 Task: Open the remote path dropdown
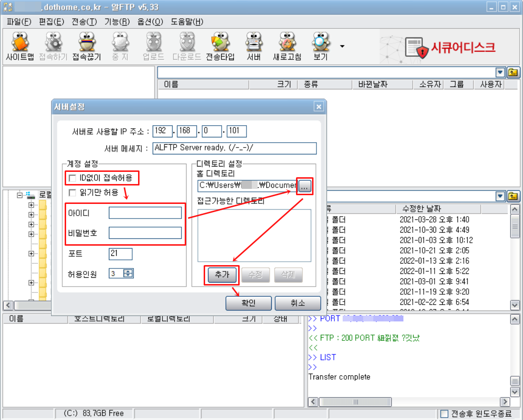[x=500, y=72]
